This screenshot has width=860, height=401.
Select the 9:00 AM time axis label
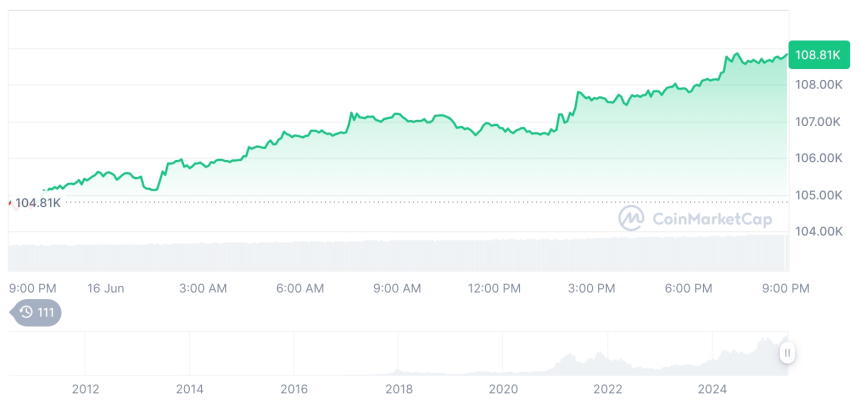[397, 288]
